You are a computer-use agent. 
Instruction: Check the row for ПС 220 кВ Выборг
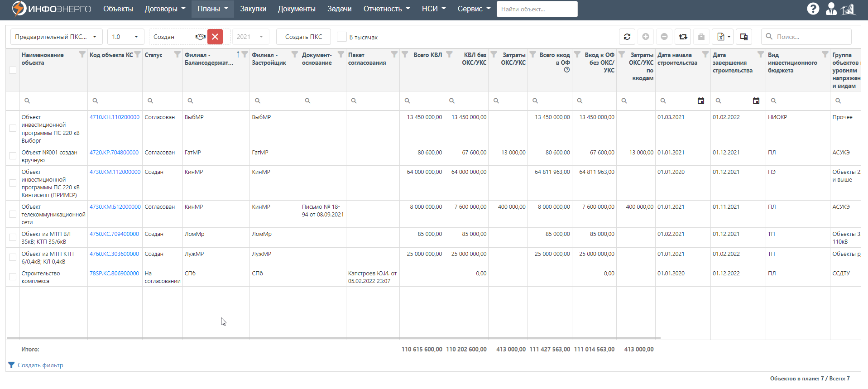click(x=13, y=129)
